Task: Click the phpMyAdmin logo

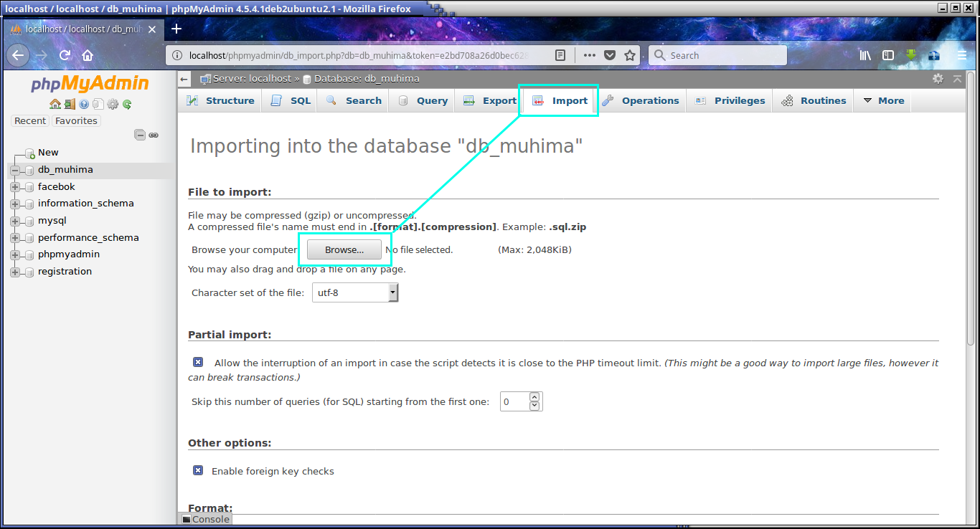Action: [90, 83]
